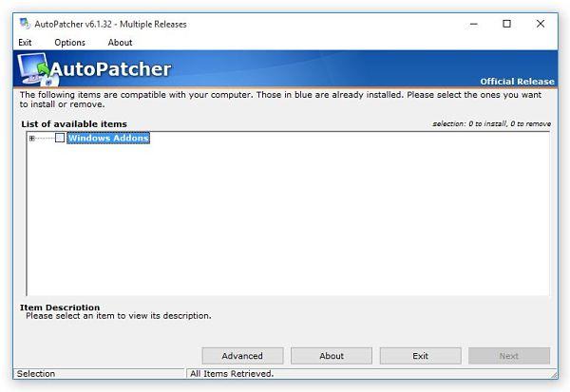Click the 'All Items Retrieved.' status text

(x=232, y=373)
